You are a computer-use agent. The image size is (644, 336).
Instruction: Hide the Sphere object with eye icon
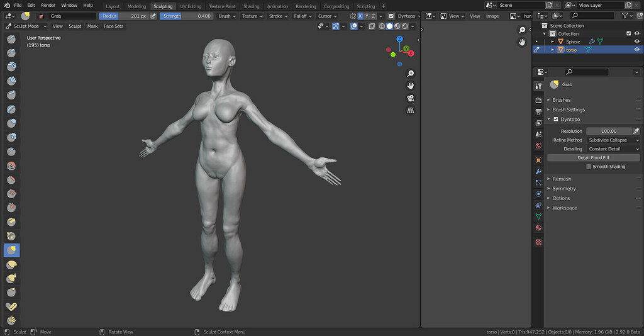[636, 42]
